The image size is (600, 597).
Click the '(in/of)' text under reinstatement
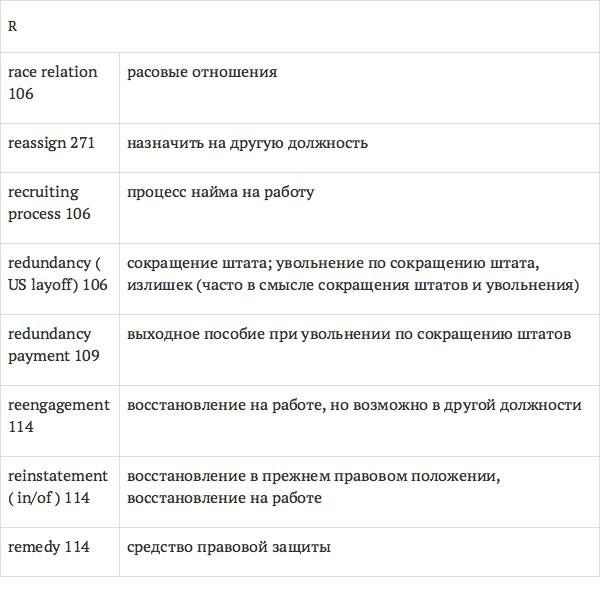pyautogui.click(x=34, y=498)
